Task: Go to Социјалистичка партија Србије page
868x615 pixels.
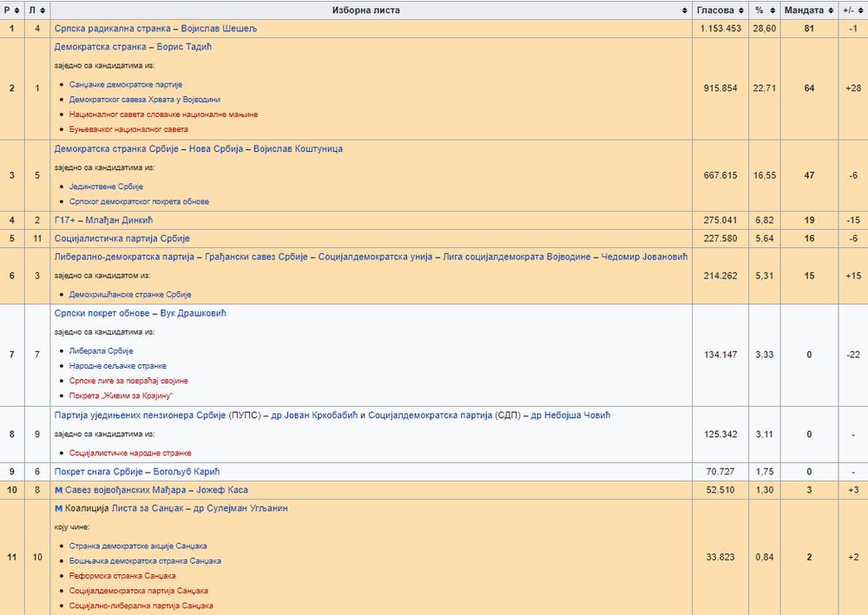Action: pyautogui.click(x=122, y=239)
